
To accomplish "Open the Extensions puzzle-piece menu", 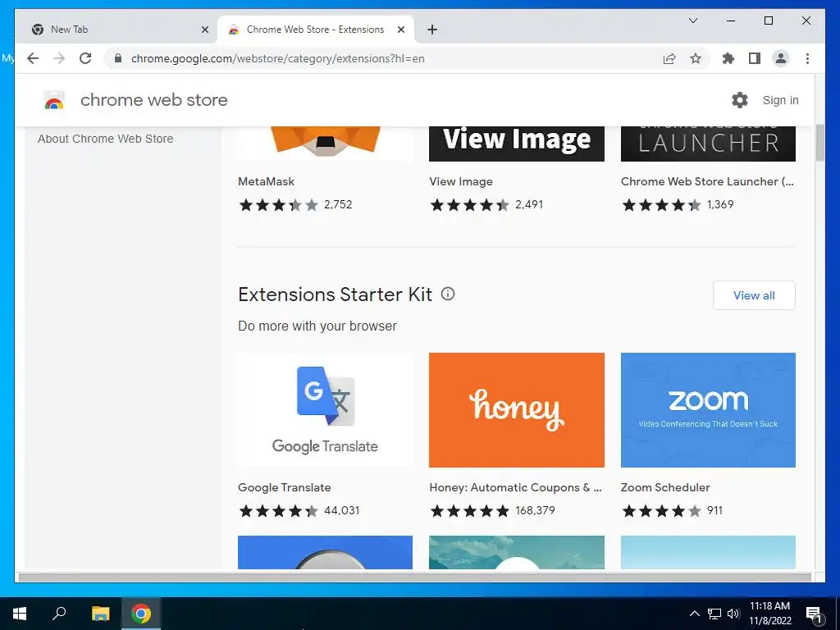I will [728, 58].
